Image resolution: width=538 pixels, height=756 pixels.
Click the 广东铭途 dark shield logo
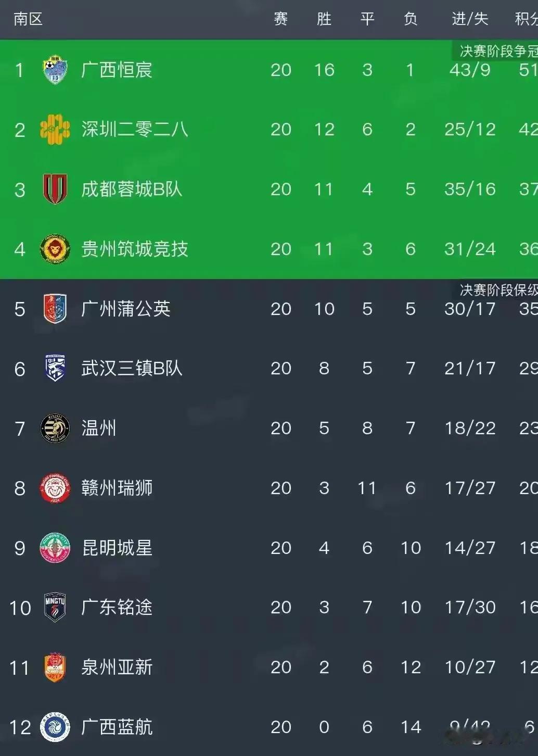point(55,607)
